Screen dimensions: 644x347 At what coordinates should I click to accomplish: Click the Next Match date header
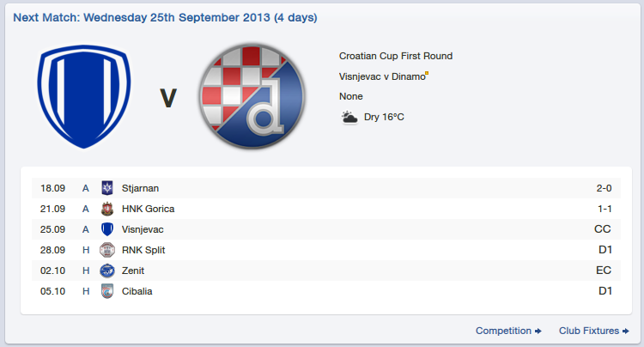(163, 17)
